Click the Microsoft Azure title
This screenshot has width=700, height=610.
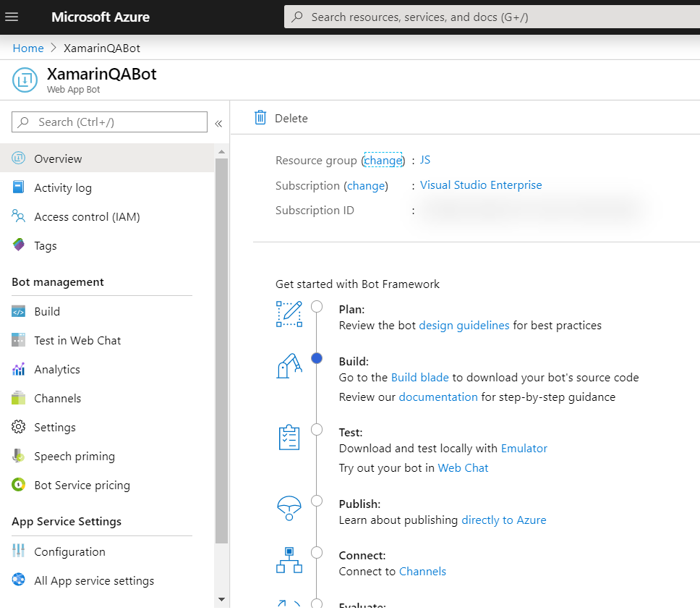[x=101, y=17]
